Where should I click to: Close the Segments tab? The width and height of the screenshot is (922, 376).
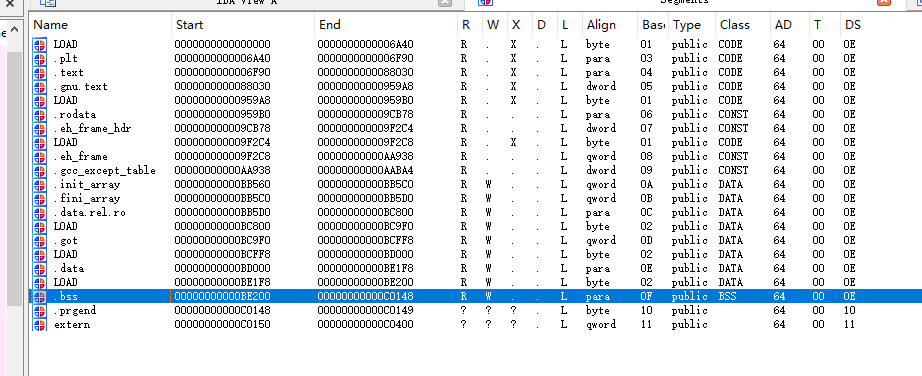(x=884, y=2)
